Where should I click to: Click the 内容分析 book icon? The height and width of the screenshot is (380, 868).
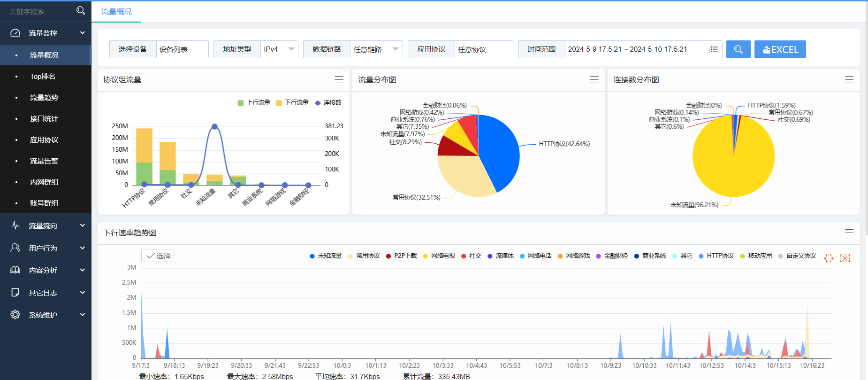(x=15, y=270)
